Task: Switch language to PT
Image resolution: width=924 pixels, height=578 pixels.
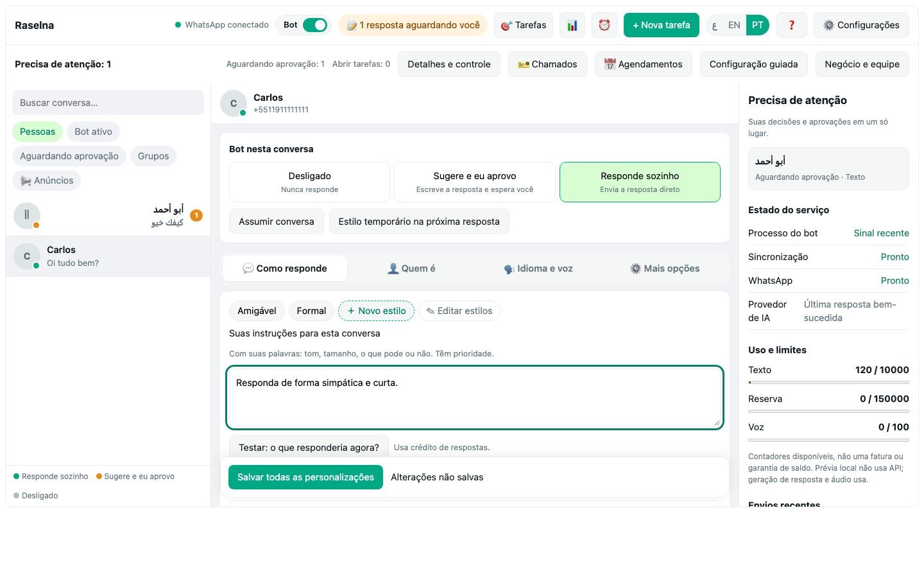Action: coord(758,25)
